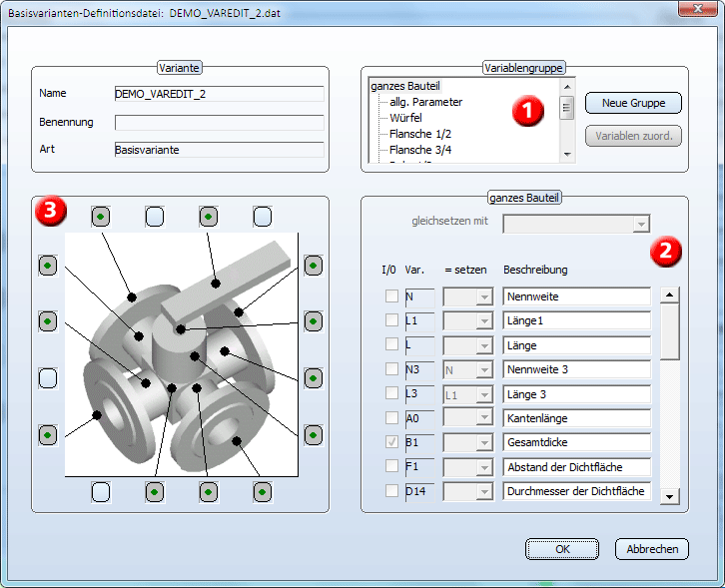
Task: Check the box next to variable D14
Action: (392, 491)
